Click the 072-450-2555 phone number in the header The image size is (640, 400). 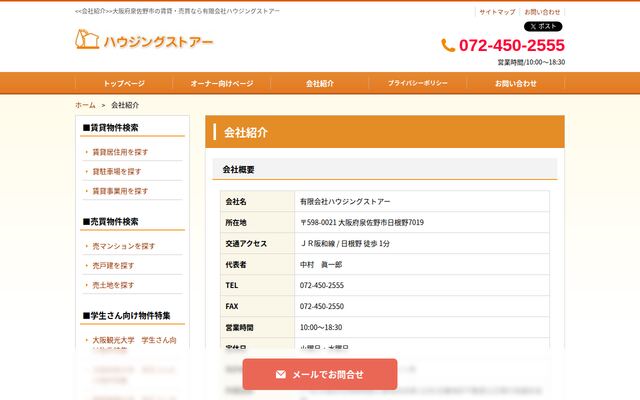512,45
